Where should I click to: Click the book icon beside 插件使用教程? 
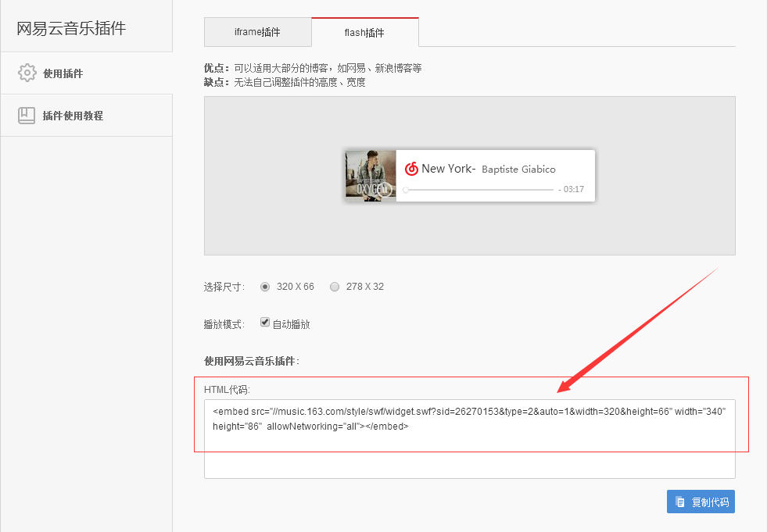click(x=27, y=116)
